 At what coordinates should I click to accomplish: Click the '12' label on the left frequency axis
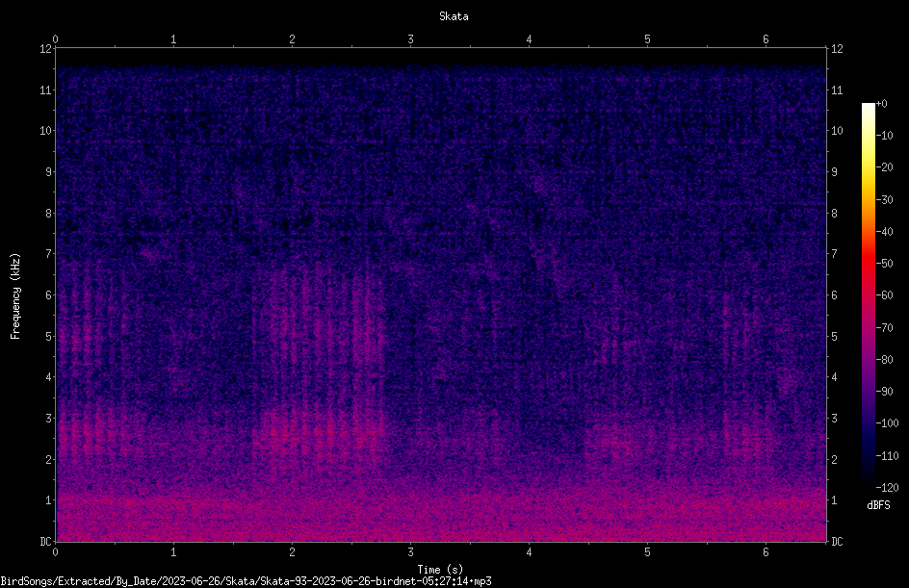[x=45, y=49]
